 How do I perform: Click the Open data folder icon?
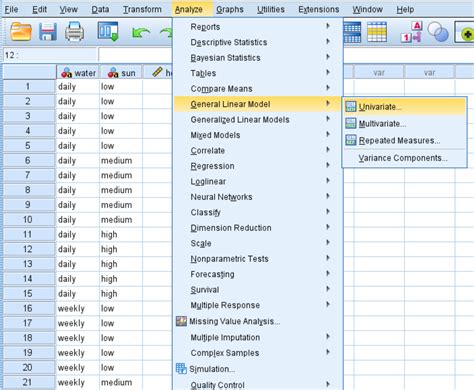pos(21,32)
